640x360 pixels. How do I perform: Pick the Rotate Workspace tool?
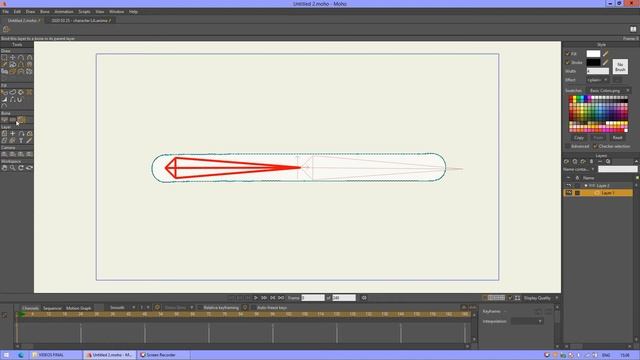tap(21, 168)
